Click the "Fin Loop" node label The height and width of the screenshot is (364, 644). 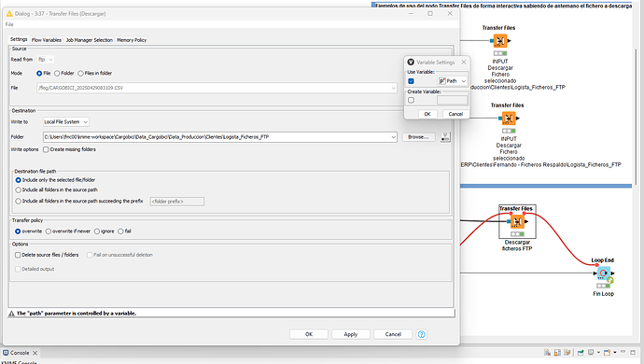point(603,294)
